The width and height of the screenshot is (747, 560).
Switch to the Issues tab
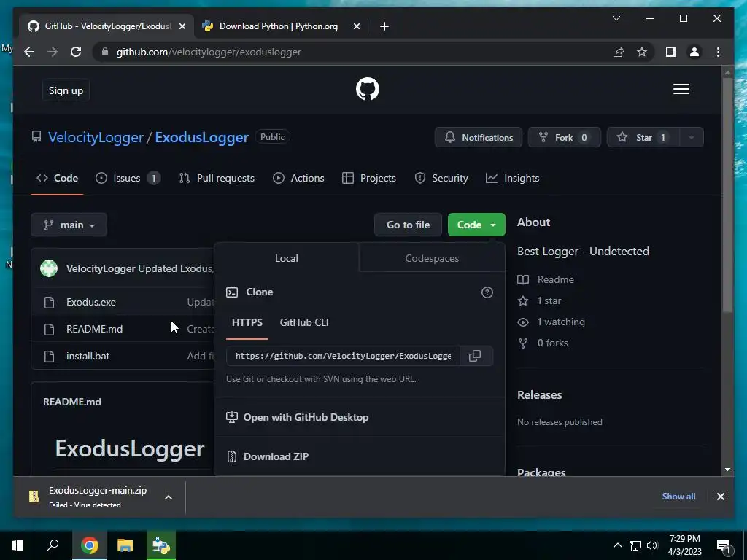pos(128,178)
